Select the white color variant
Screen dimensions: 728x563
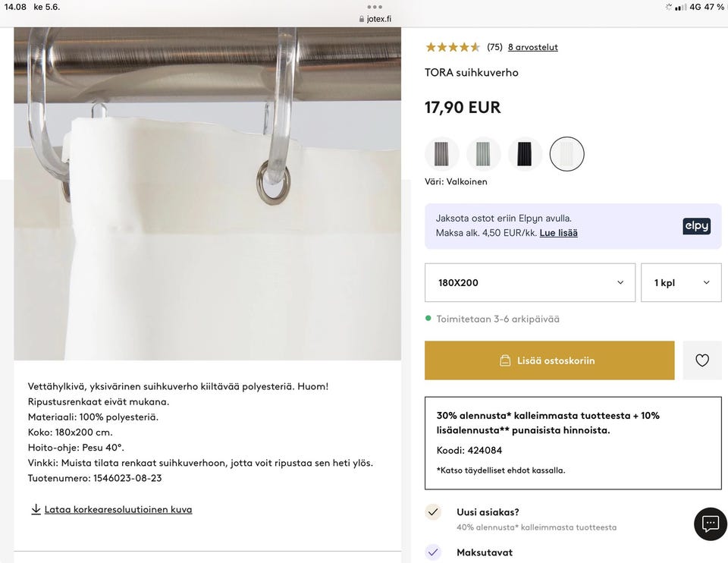[x=566, y=154]
